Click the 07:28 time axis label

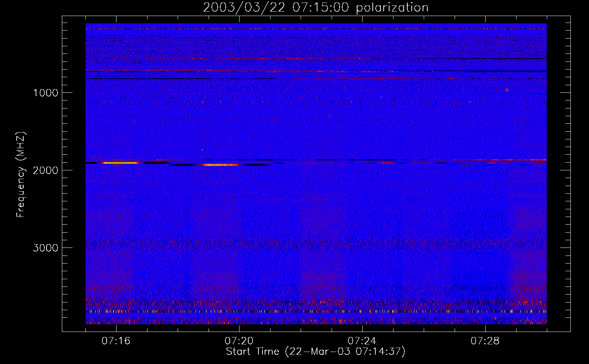(485, 341)
